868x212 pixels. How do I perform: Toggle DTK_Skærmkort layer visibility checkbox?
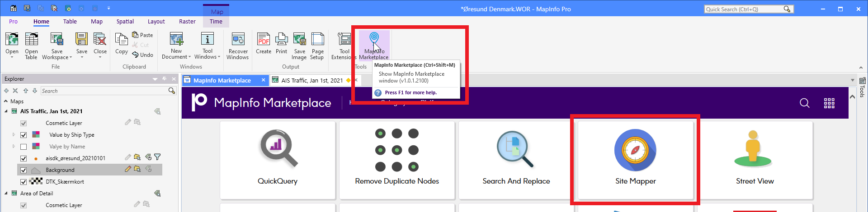[24, 182]
